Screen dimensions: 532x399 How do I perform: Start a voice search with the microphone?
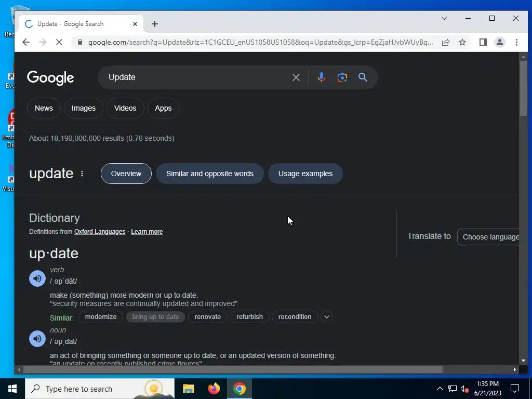pos(321,77)
